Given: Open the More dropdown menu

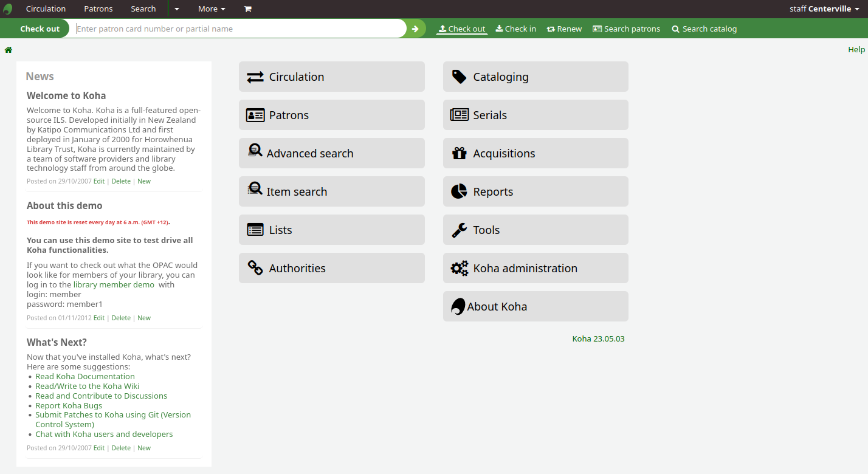Looking at the screenshot, I should [x=212, y=9].
